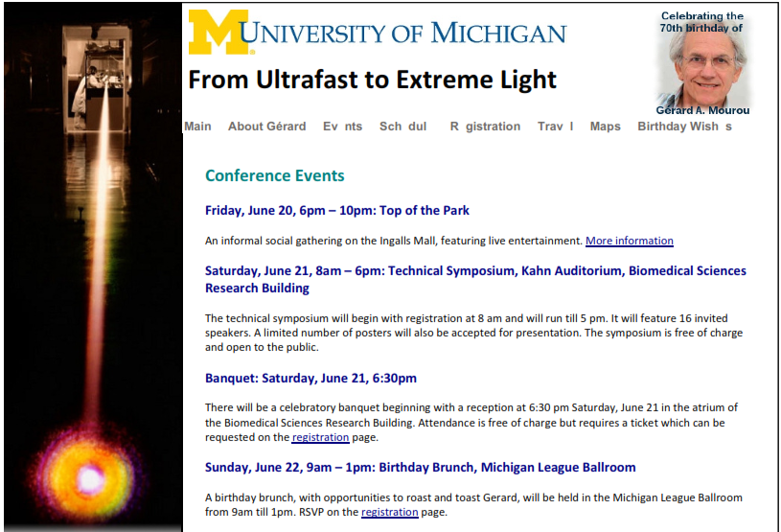The width and height of the screenshot is (781, 532).
Task: Click the registration link in banquet paragraph
Action: [320, 437]
